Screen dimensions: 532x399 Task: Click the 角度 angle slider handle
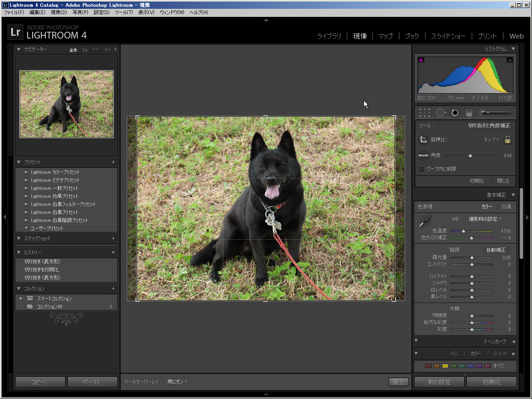point(470,156)
